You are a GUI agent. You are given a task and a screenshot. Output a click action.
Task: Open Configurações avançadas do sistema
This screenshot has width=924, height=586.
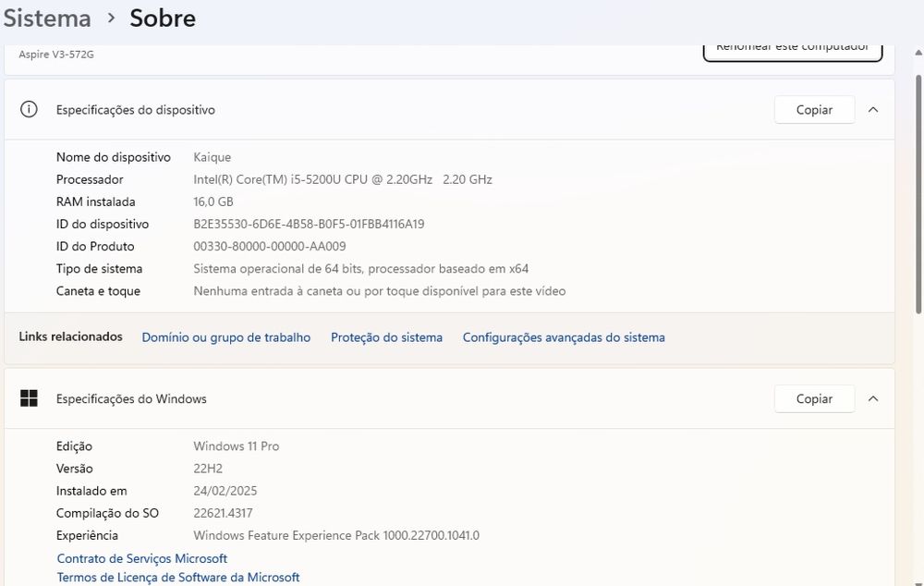pyautogui.click(x=564, y=337)
